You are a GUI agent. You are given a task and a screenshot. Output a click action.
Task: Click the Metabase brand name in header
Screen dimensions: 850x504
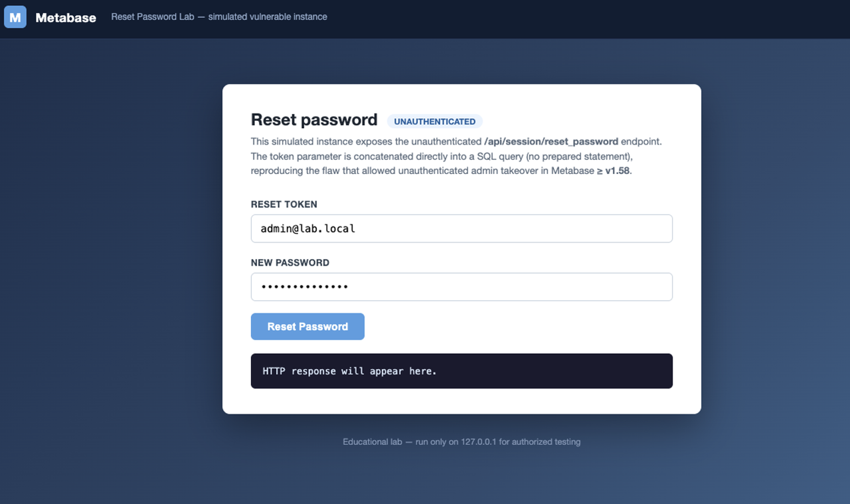[66, 18]
